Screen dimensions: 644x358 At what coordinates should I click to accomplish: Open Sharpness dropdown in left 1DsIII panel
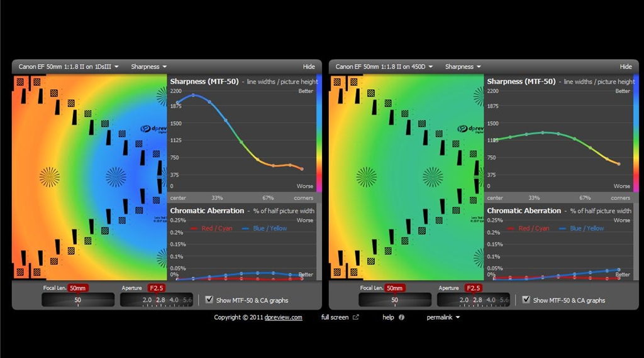(148, 67)
